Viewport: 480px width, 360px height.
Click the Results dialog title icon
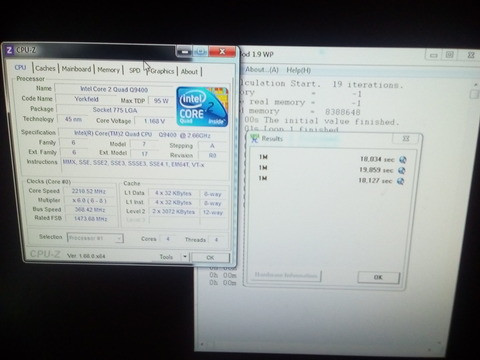click(x=255, y=138)
